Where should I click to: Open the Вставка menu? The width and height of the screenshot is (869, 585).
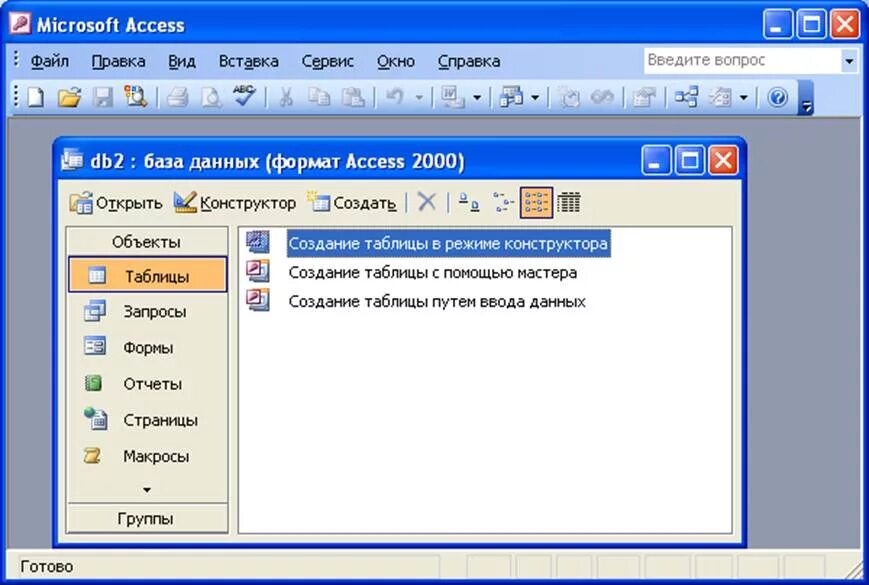click(248, 61)
